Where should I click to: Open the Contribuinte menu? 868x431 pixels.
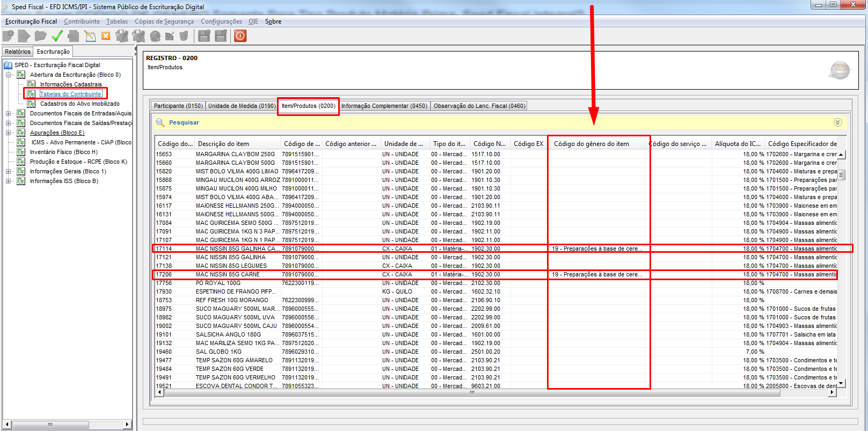pos(82,21)
